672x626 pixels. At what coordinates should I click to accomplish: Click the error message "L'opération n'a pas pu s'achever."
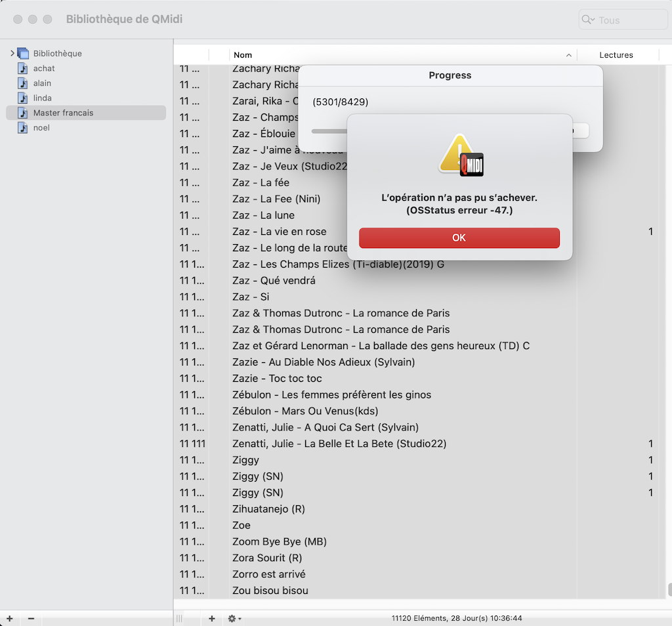459,198
